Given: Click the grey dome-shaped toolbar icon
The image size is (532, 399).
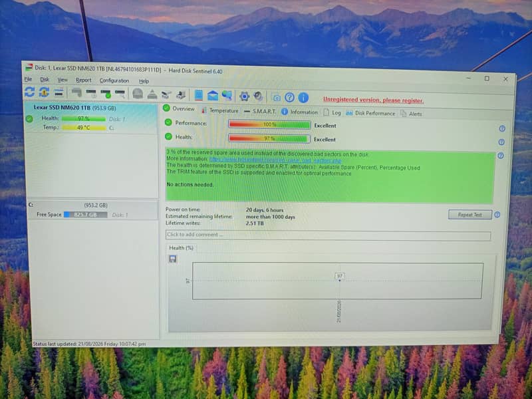Looking at the screenshot, I should pos(138,94).
